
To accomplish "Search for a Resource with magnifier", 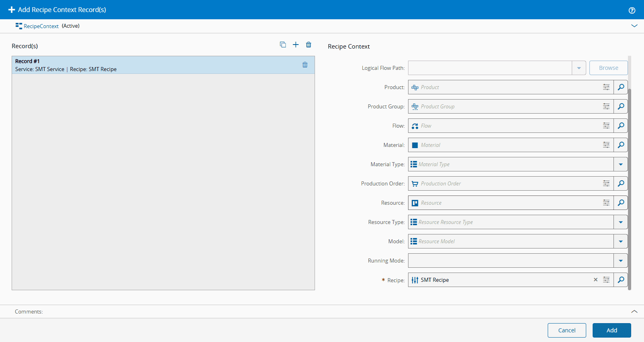I will coord(621,203).
